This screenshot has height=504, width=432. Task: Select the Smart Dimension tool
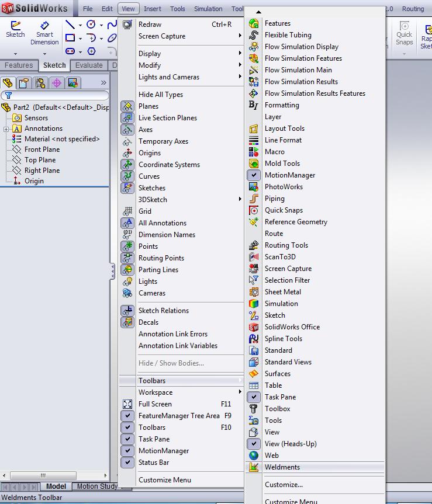point(44,33)
